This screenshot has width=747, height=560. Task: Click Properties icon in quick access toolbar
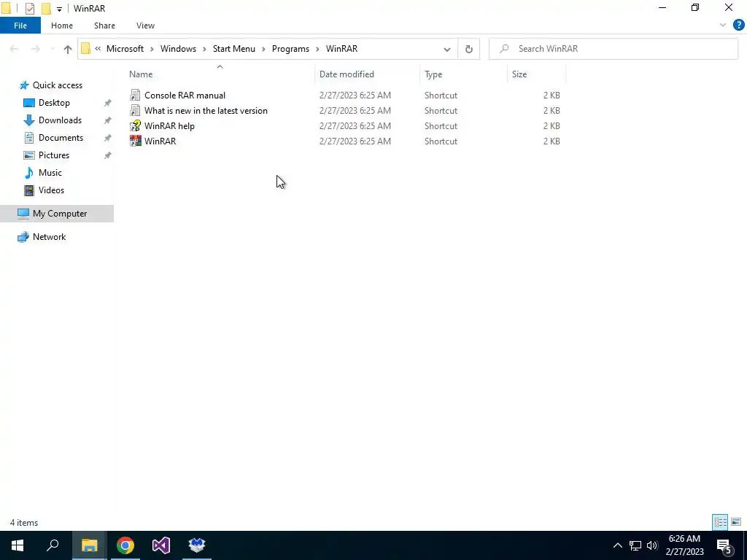tap(29, 8)
